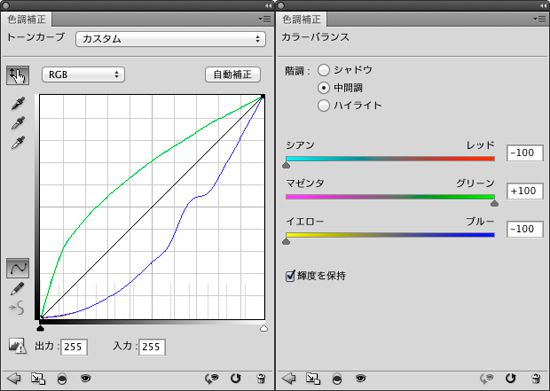Click the black input slider under the curve
550x391 pixels.
tap(40, 328)
